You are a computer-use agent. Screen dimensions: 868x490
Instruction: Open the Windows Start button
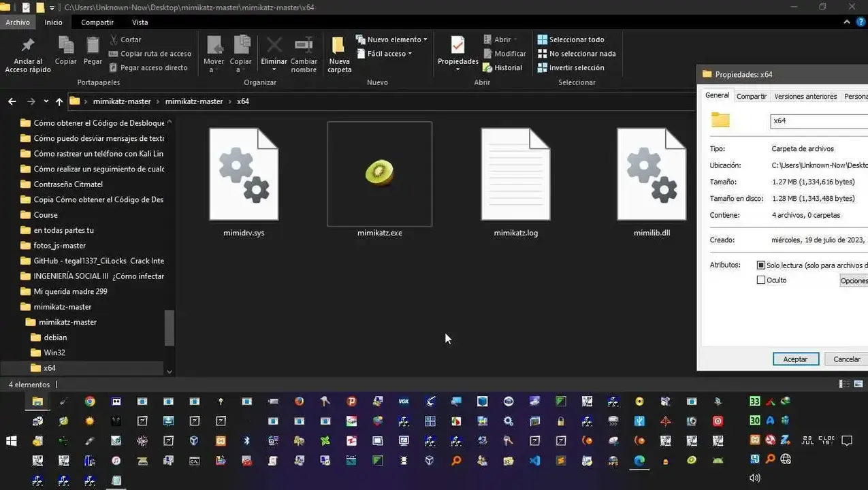click(12, 441)
